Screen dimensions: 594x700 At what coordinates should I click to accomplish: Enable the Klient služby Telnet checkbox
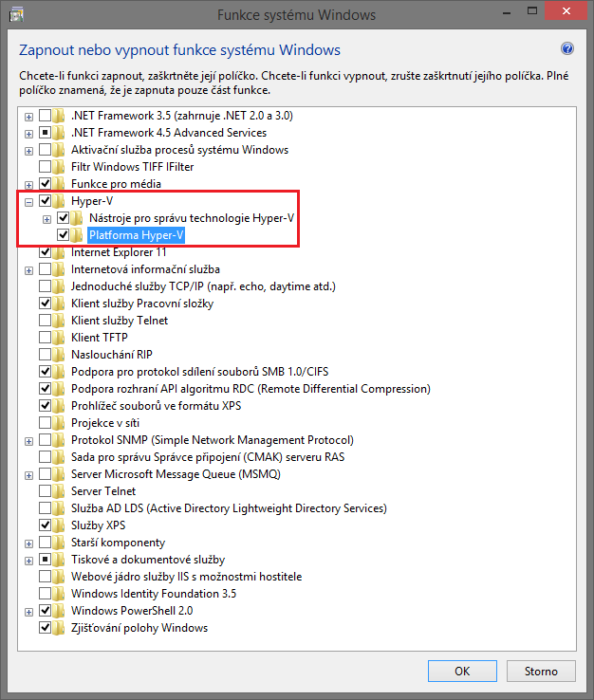[x=46, y=321]
